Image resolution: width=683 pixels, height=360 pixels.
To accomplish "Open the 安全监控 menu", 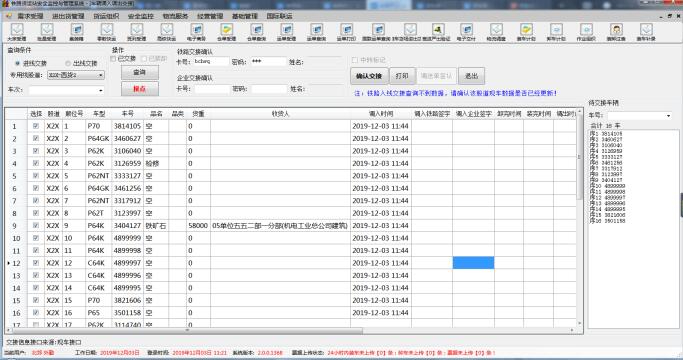I will (x=141, y=16).
